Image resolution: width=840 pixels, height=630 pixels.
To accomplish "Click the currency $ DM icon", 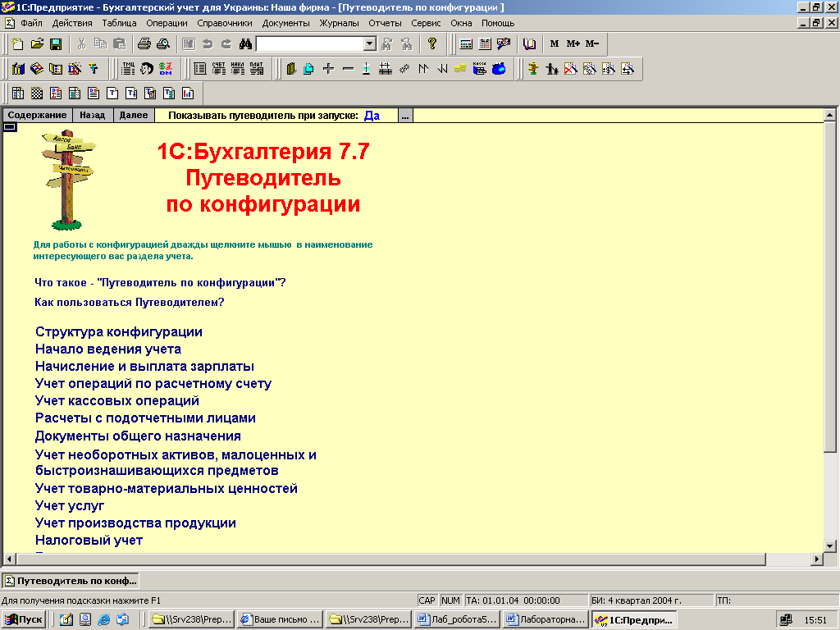I will (166, 69).
